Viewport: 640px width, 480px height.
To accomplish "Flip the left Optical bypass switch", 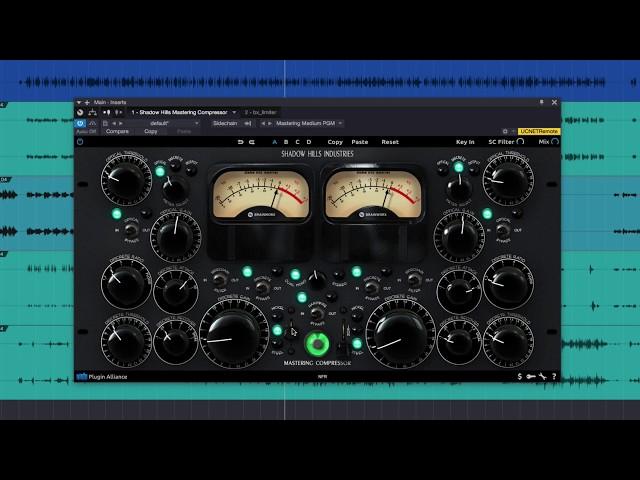I will click(x=131, y=231).
